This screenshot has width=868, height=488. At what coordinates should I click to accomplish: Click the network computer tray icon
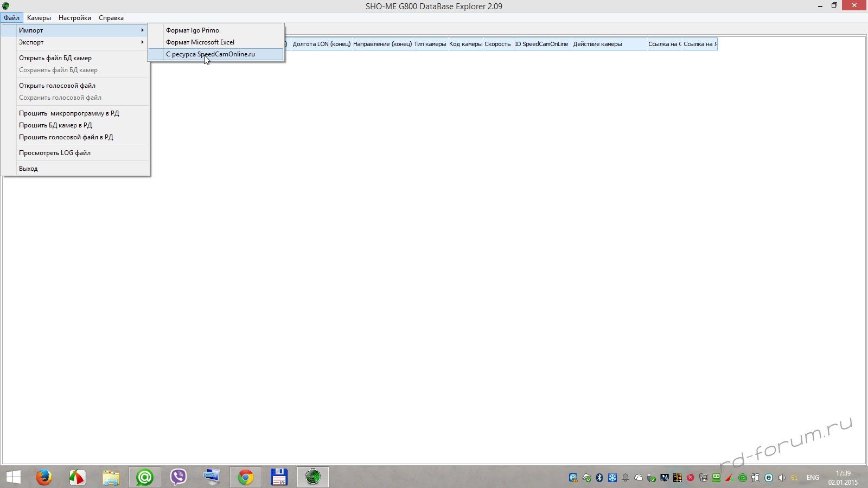coord(704,478)
